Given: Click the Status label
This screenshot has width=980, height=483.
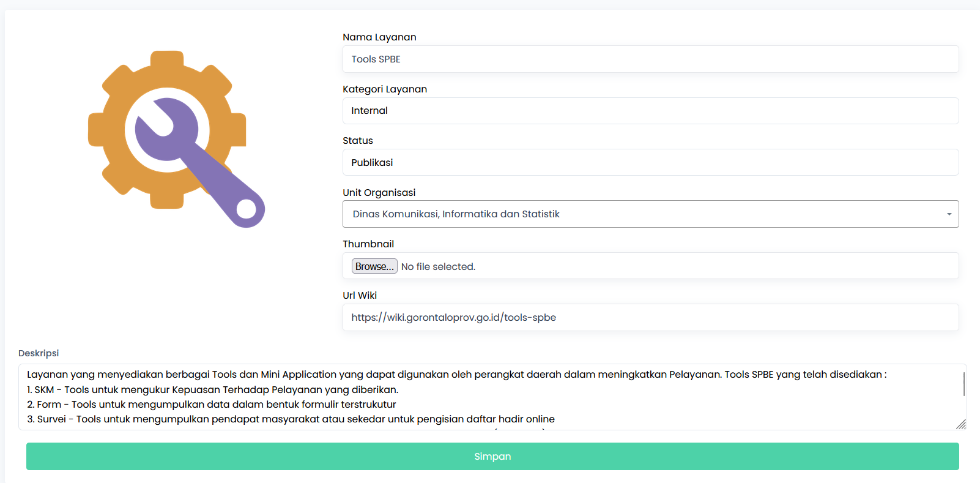Looking at the screenshot, I should point(358,141).
